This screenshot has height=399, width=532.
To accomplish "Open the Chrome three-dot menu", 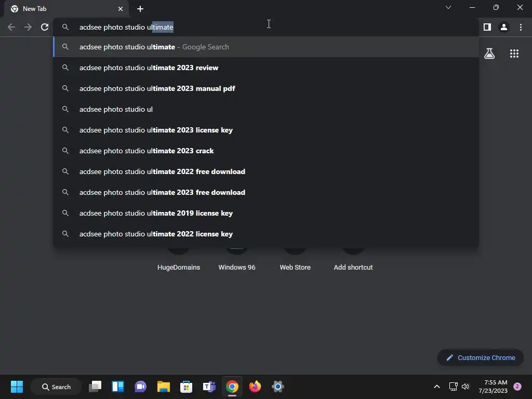I will (x=521, y=27).
